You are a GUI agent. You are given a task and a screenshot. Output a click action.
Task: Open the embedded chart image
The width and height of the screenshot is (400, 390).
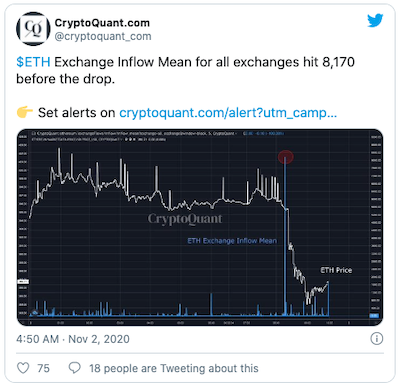point(200,227)
